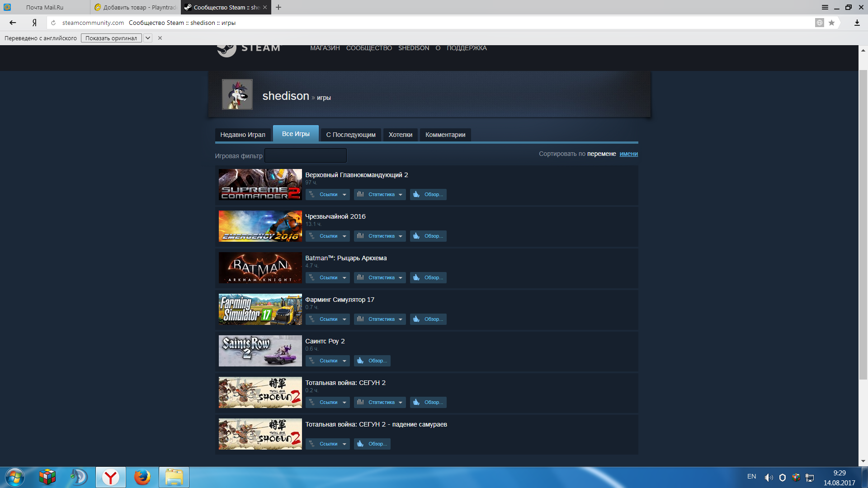Click the Yandex 'Я' home button

pos(34,23)
